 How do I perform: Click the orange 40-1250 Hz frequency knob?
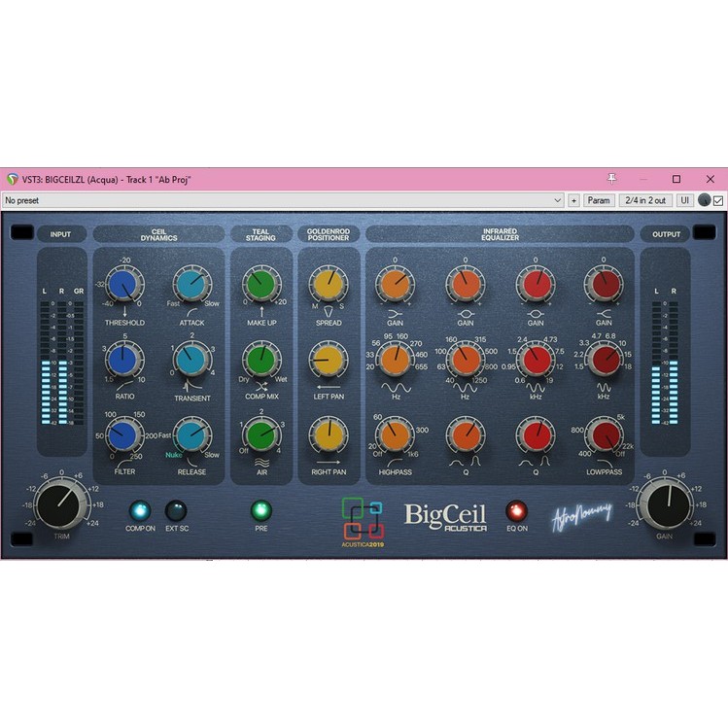(466, 360)
